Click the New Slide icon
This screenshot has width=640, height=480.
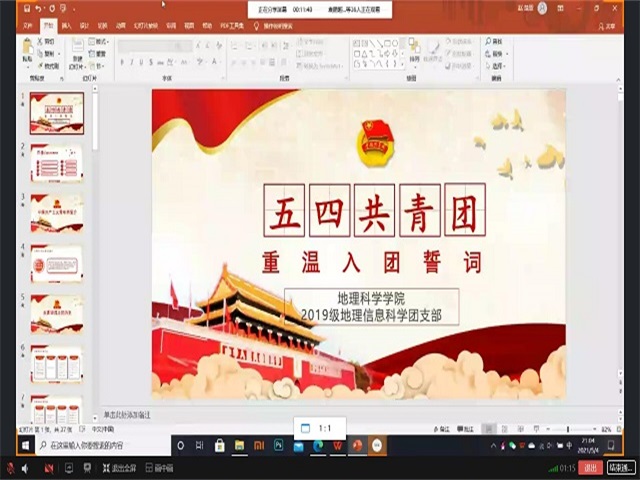tap(78, 46)
